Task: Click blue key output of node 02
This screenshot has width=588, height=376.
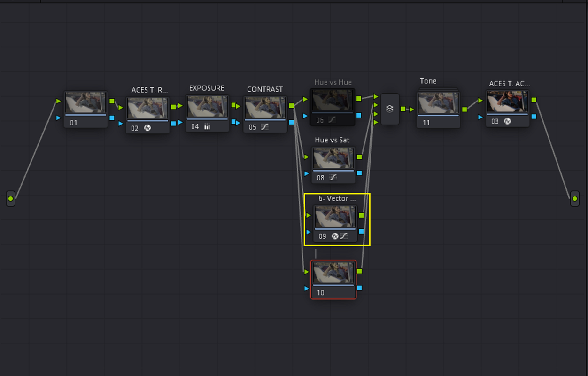Action: [174, 123]
